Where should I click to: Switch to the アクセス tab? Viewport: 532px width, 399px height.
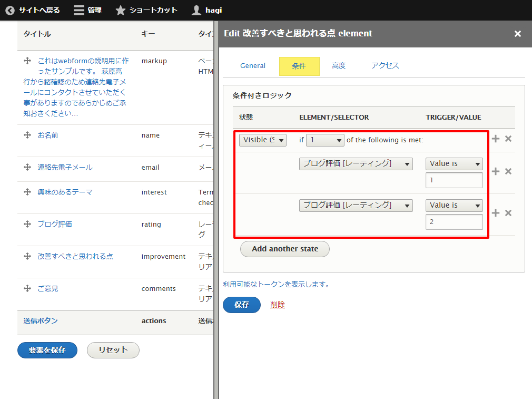tap(385, 66)
